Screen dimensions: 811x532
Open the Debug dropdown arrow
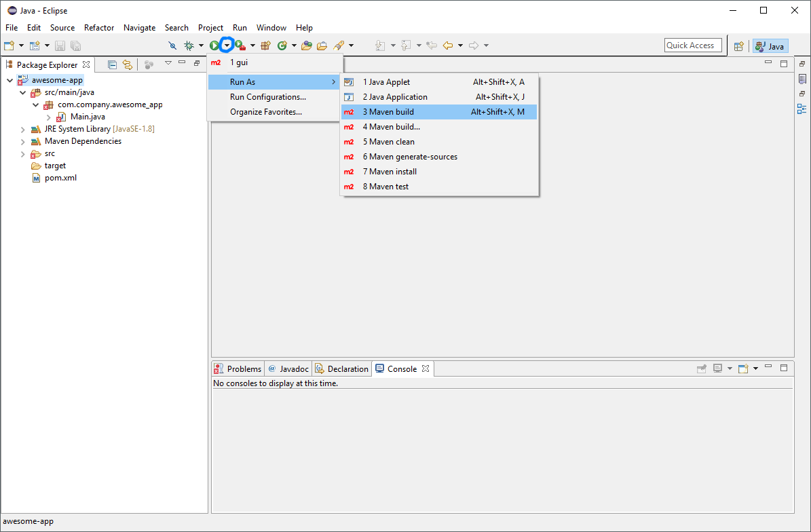coord(201,45)
